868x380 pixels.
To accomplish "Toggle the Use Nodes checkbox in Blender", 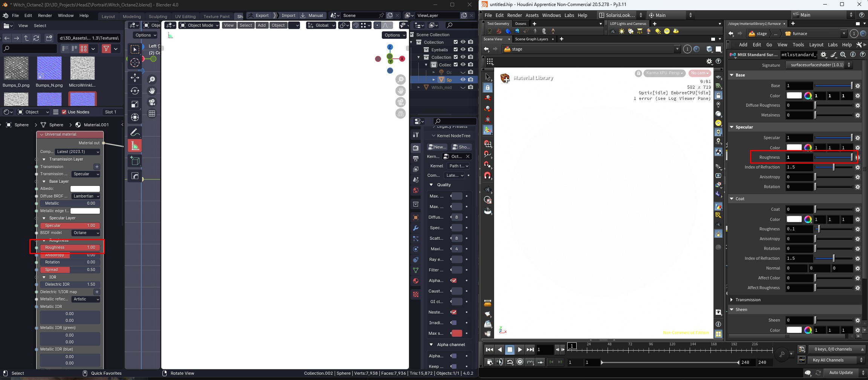I will [64, 112].
